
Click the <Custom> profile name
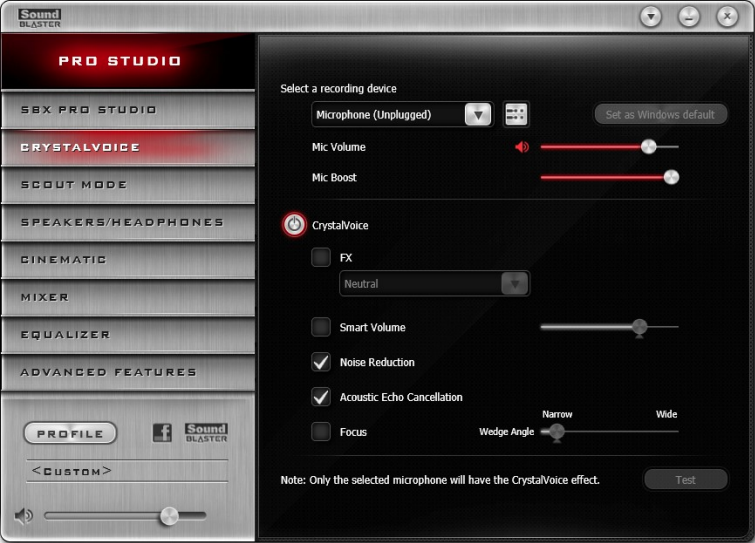click(x=71, y=471)
